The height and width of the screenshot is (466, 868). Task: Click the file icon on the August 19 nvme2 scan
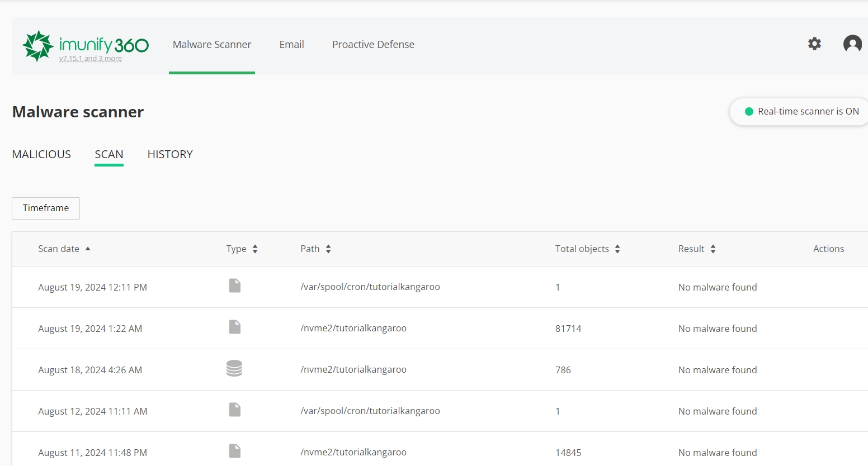pos(234,327)
